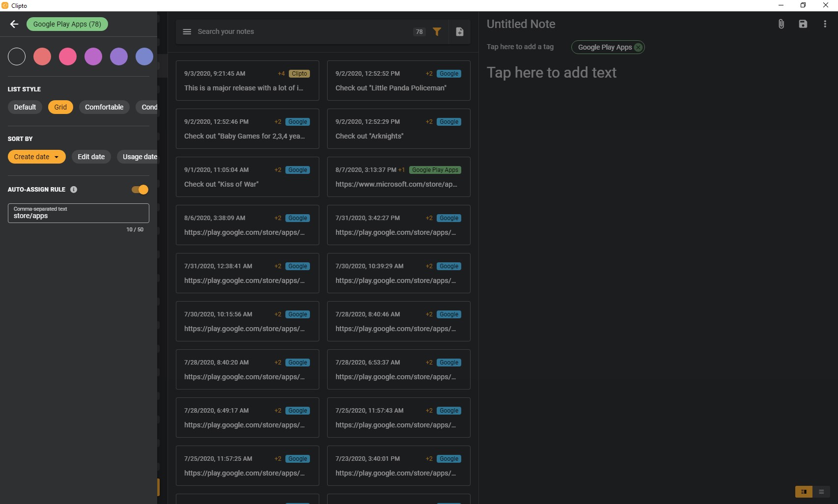Click the Clipto tag on the 9/3/2020 note
Image resolution: width=838 pixels, height=504 pixels.
point(299,74)
